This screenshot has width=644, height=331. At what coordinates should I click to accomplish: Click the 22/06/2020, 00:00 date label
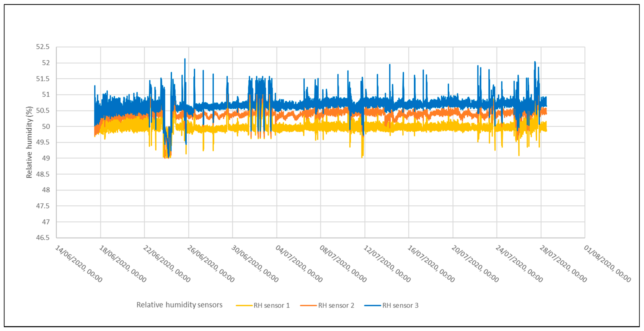[x=167, y=264]
